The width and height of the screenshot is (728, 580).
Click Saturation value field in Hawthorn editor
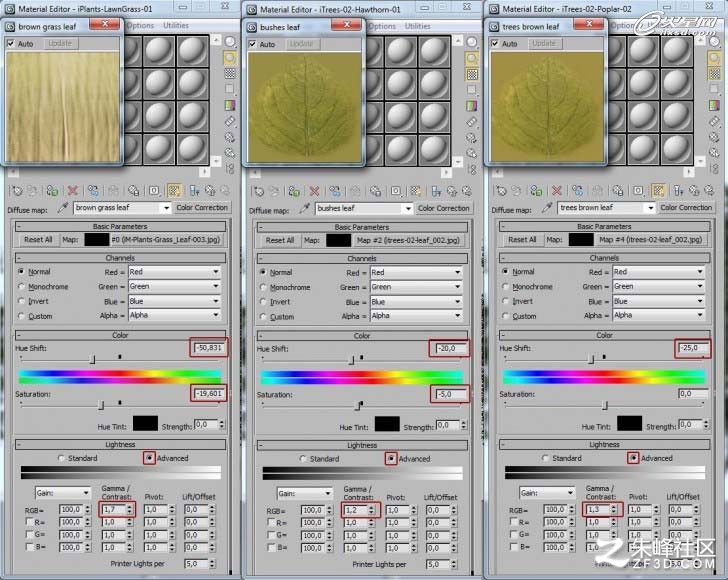pyautogui.click(x=450, y=394)
